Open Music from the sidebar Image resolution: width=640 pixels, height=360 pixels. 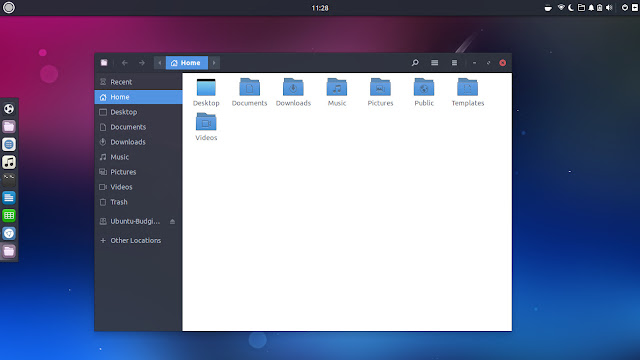(x=138, y=157)
